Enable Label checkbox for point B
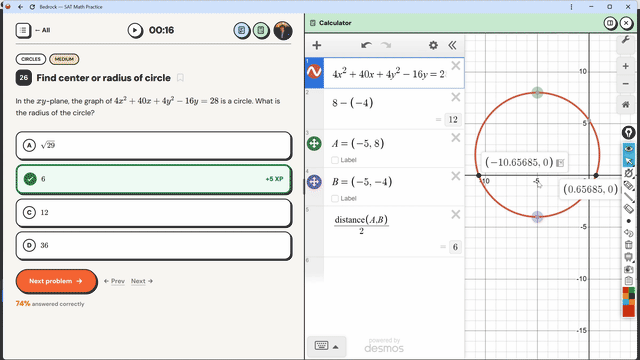This screenshot has width=640, height=360. 335,198
